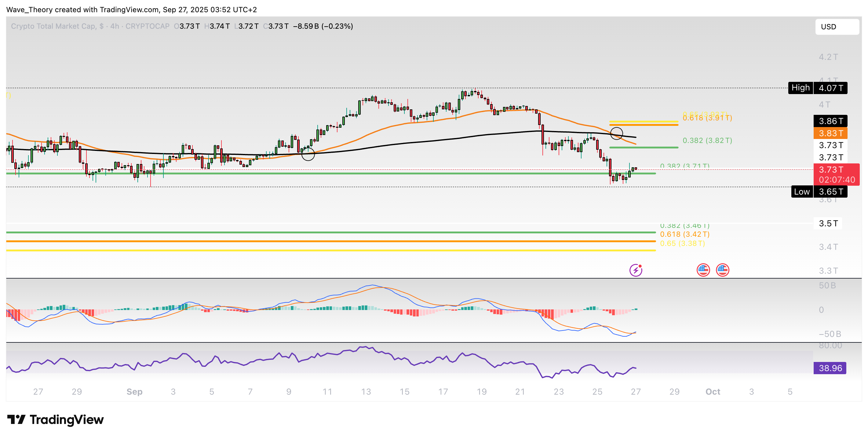Select the 0.382 (3.82 T) Fibonacci label
Screen dimensions: 868x438
(707, 141)
